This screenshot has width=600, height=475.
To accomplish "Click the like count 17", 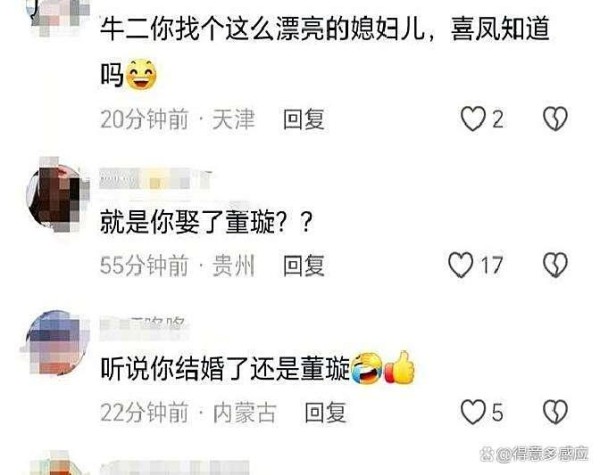I will [x=491, y=265].
